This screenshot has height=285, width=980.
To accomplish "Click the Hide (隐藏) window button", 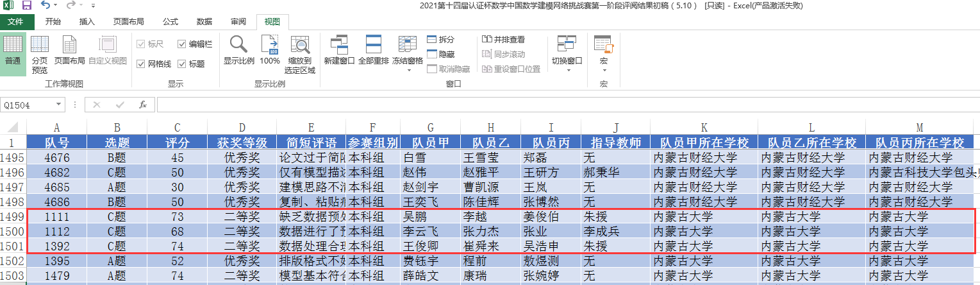I will point(441,54).
